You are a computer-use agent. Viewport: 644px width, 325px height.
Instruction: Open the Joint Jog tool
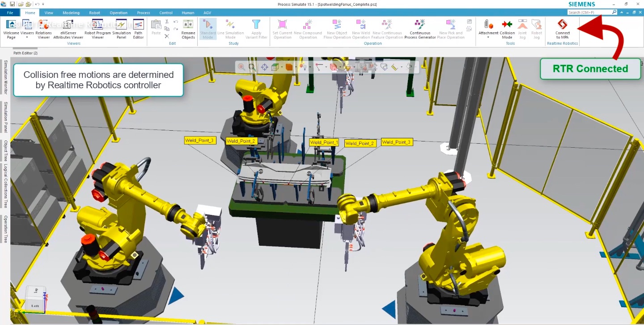[x=522, y=29]
